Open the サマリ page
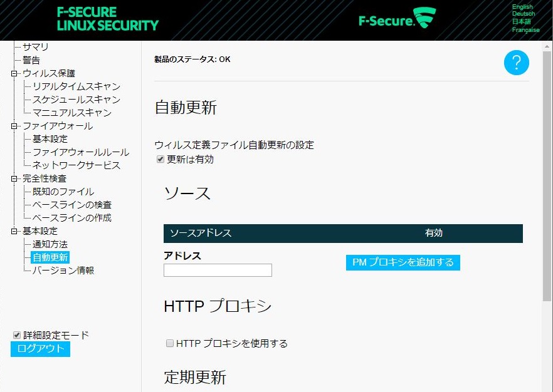553x392 pixels. click(36, 47)
